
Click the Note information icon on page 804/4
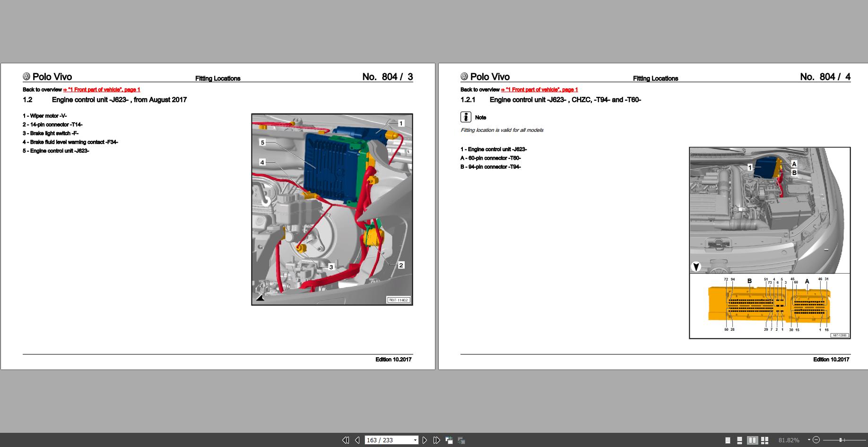click(466, 117)
